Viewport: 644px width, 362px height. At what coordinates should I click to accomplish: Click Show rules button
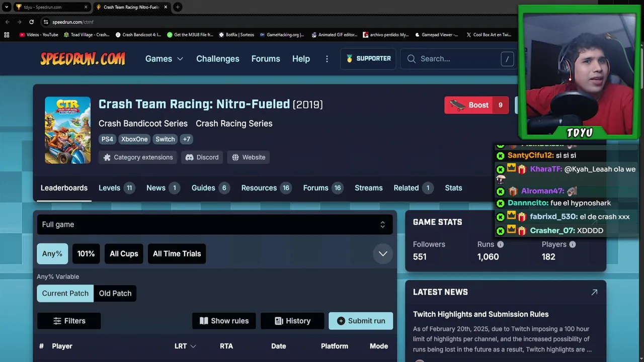(224, 321)
